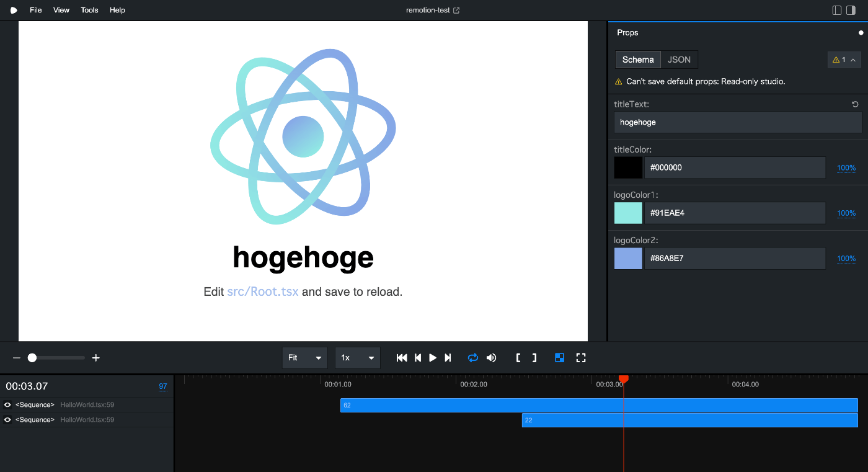This screenshot has height=472, width=868.
Task: Jump to the beginning of the video
Action: (x=402, y=358)
